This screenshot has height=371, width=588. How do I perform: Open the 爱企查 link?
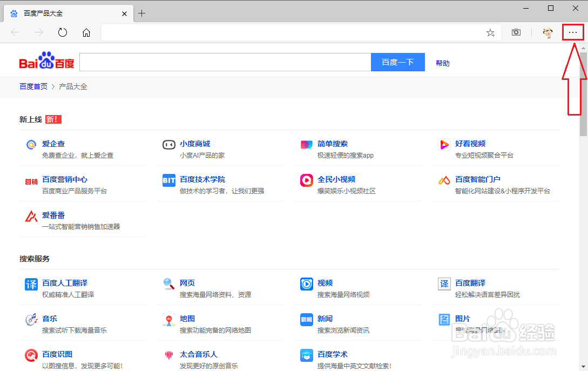click(53, 144)
